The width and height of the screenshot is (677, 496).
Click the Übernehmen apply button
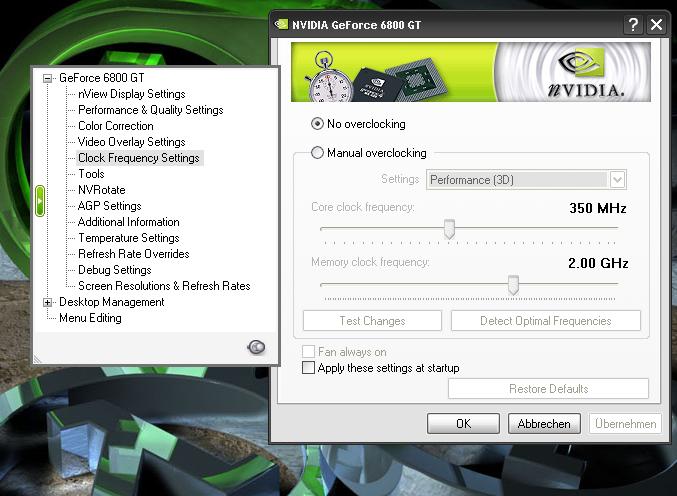pyautogui.click(x=626, y=423)
